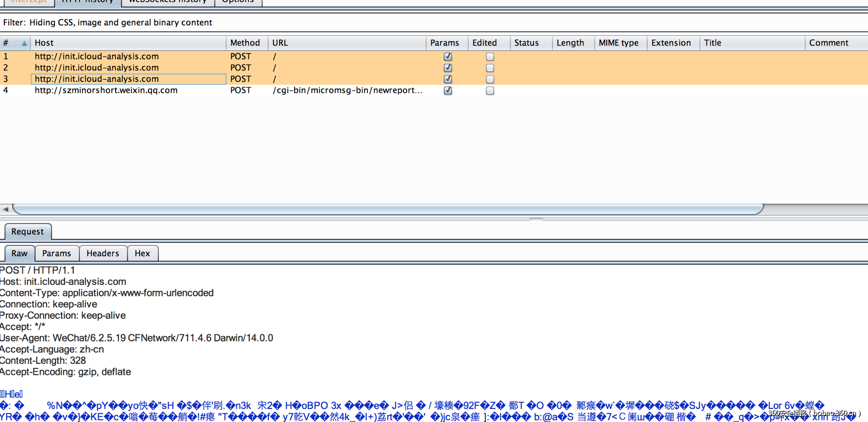Toggle the Params checkbox for request 1

click(x=448, y=57)
